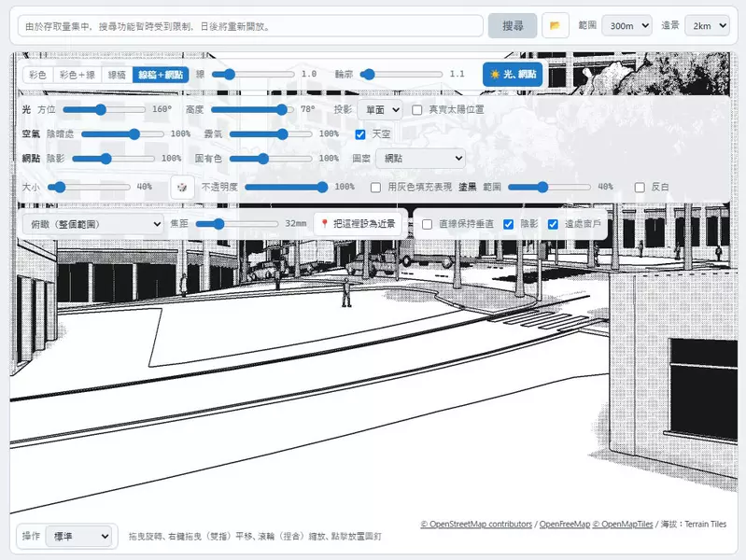Open the 圖案 網點 dropdown
Image resolution: width=746 pixels, height=560 pixels.
click(420, 159)
